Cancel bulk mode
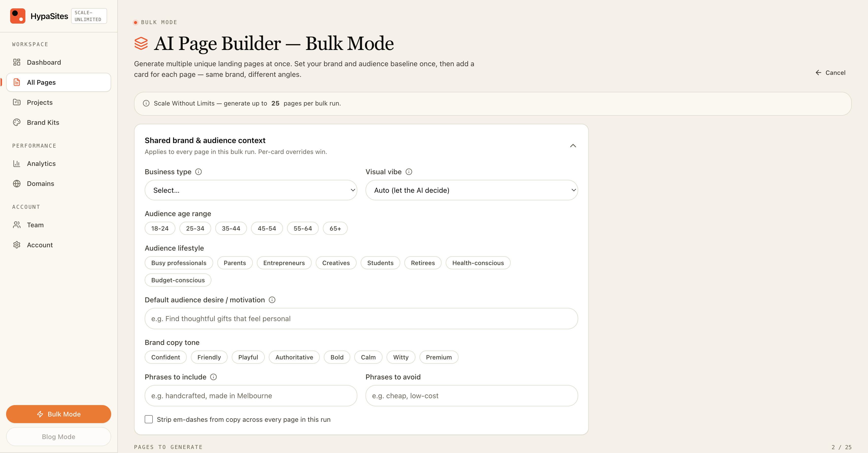This screenshot has width=868, height=453. click(x=830, y=73)
